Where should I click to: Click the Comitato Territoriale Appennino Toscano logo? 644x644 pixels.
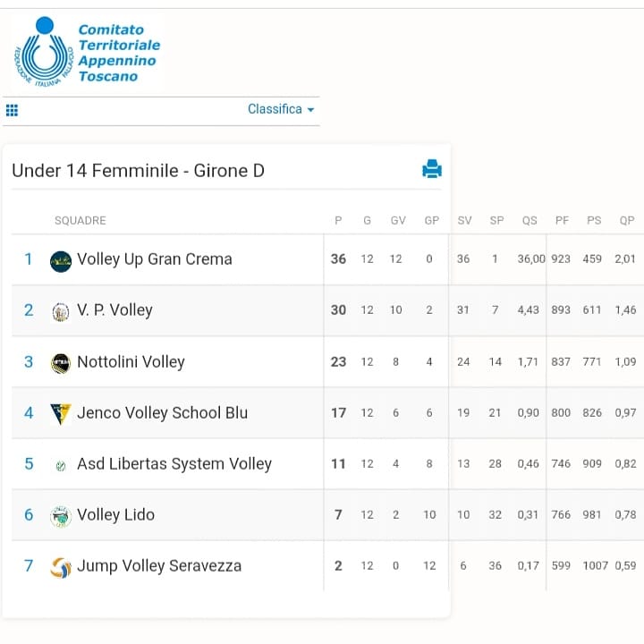pyautogui.click(x=87, y=52)
